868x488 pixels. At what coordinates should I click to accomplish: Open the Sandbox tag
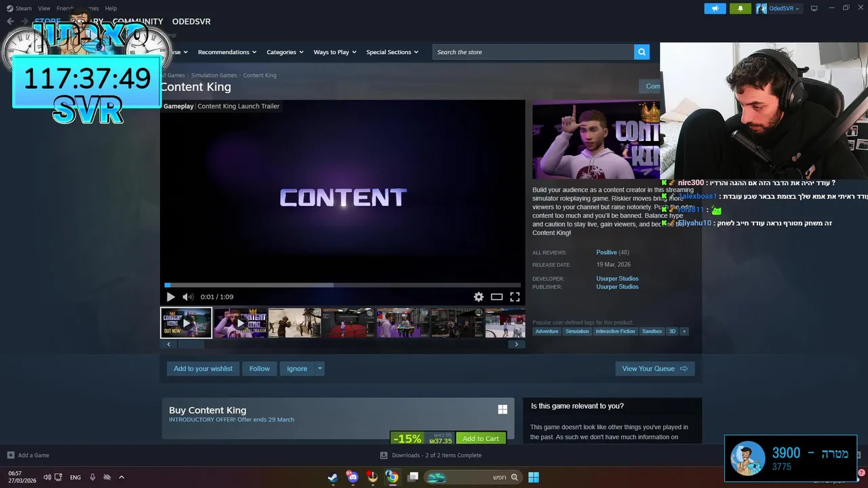(x=652, y=331)
